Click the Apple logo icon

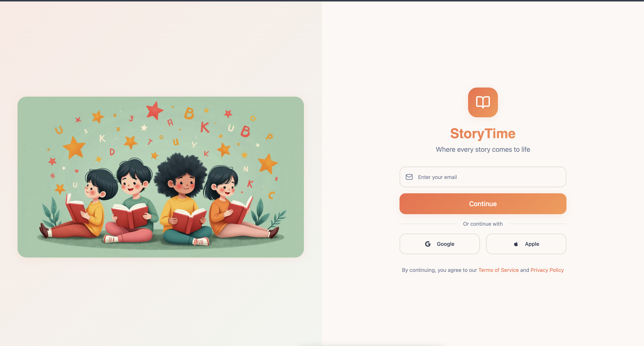516,244
